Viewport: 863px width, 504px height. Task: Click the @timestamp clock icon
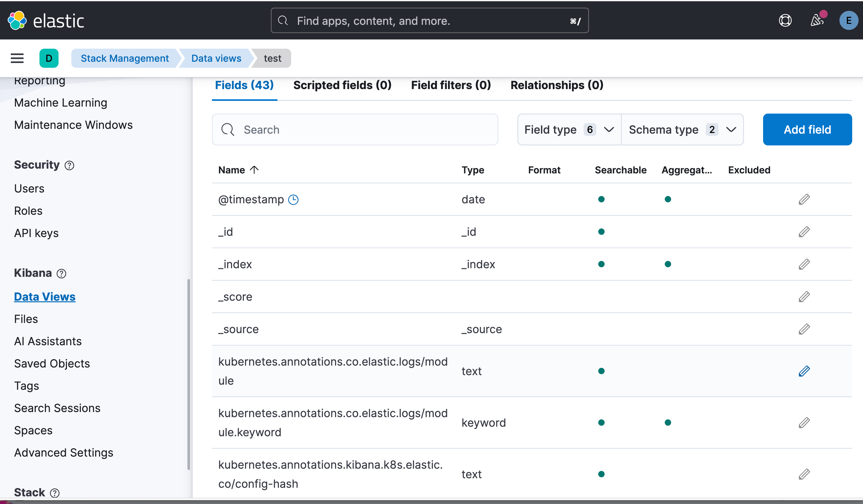pyautogui.click(x=293, y=199)
